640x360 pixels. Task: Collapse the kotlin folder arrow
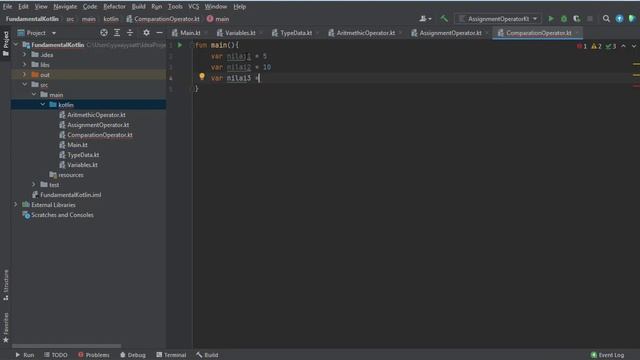tap(42, 104)
